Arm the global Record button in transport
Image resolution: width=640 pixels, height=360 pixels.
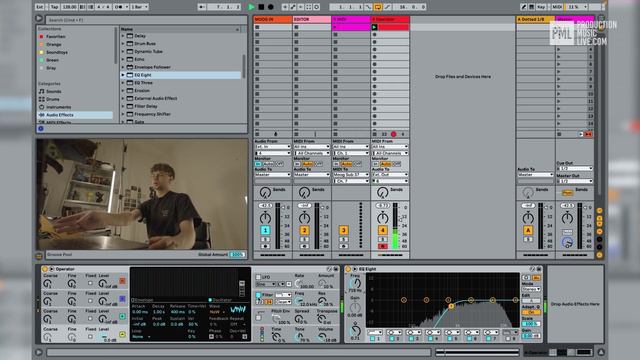pos(271,7)
